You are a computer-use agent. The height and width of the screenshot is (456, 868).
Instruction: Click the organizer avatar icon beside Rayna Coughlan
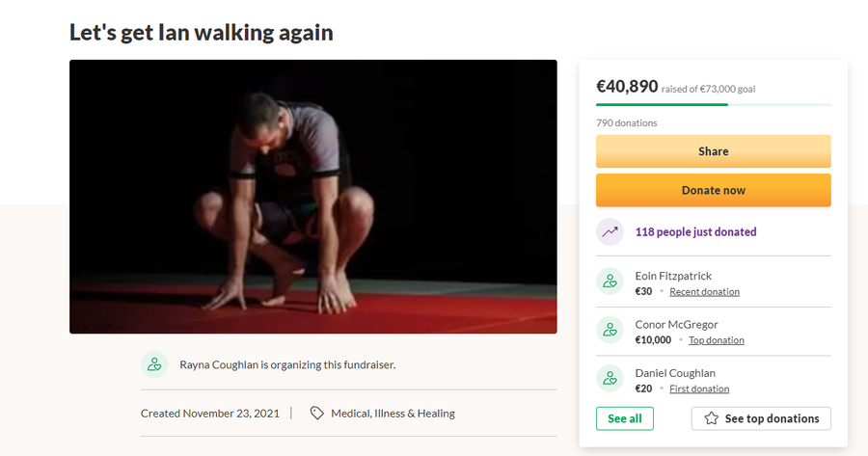point(154,364)
